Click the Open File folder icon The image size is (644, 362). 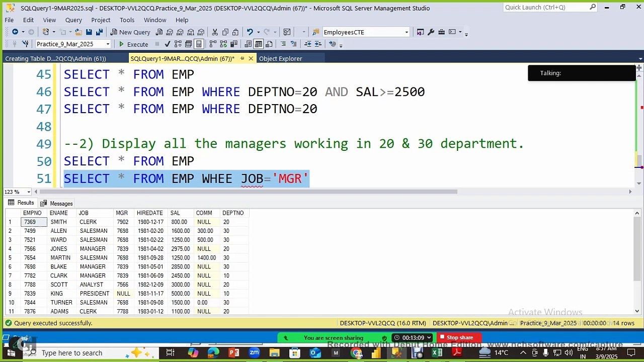[78, 32]
